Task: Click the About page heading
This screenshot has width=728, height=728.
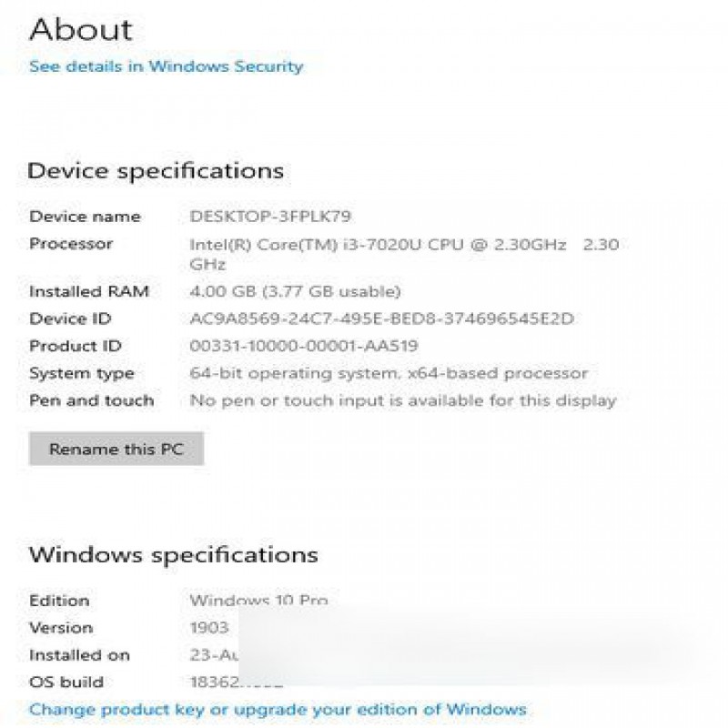Action: click(81, 30)
